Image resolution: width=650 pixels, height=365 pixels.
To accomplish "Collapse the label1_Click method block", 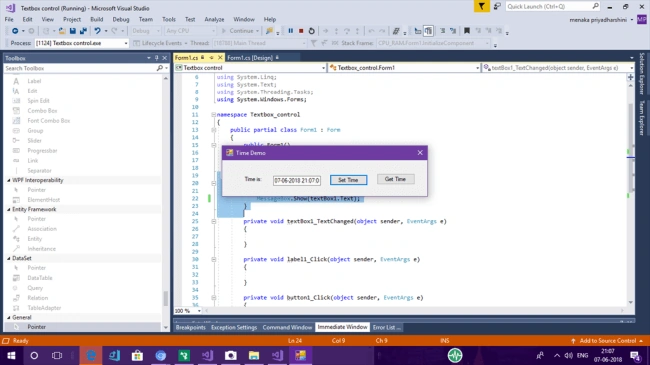I will 213,260.
